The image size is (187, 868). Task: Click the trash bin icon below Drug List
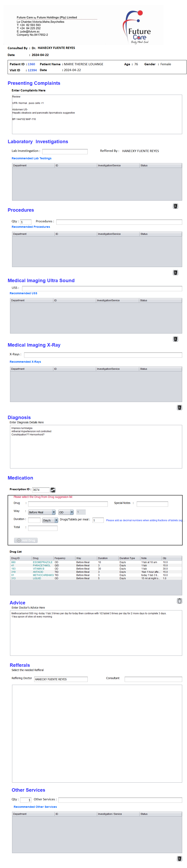pyautogui.click(x=179, y=601)
